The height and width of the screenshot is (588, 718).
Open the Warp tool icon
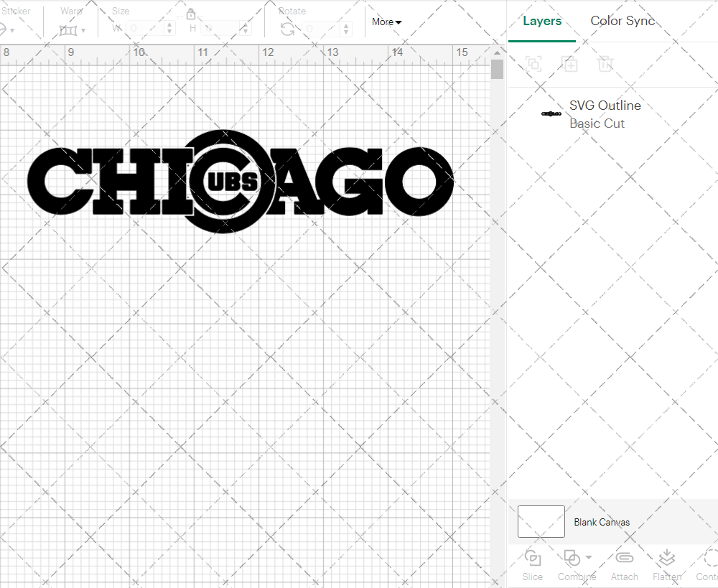[x=69, y=29]
